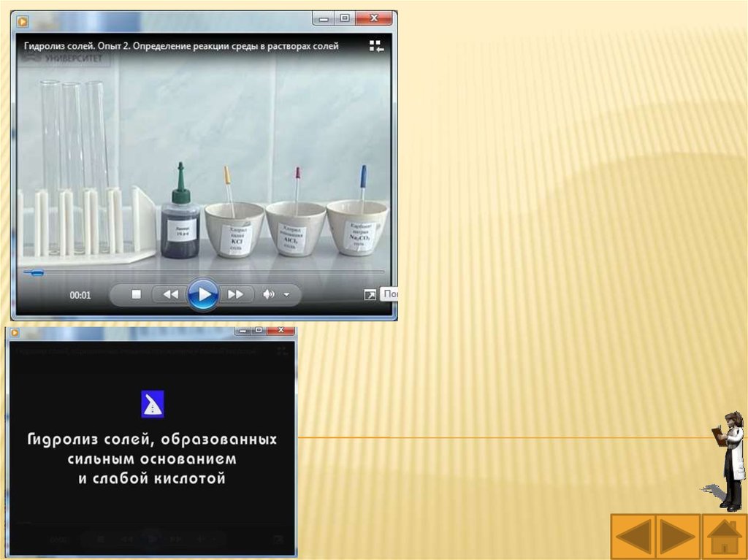This screenshot has width=748, height=560.
Task: Mute the media player volume
Action: 269,294
